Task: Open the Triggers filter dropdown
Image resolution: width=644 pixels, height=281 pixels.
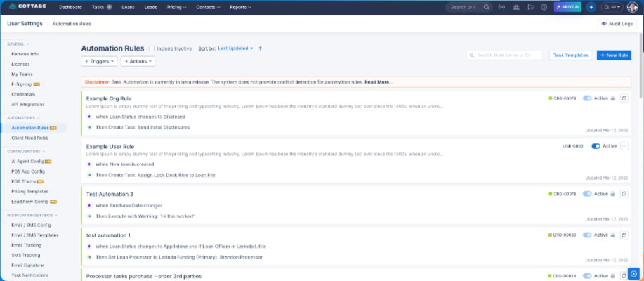Action: (x=100, y=61)
